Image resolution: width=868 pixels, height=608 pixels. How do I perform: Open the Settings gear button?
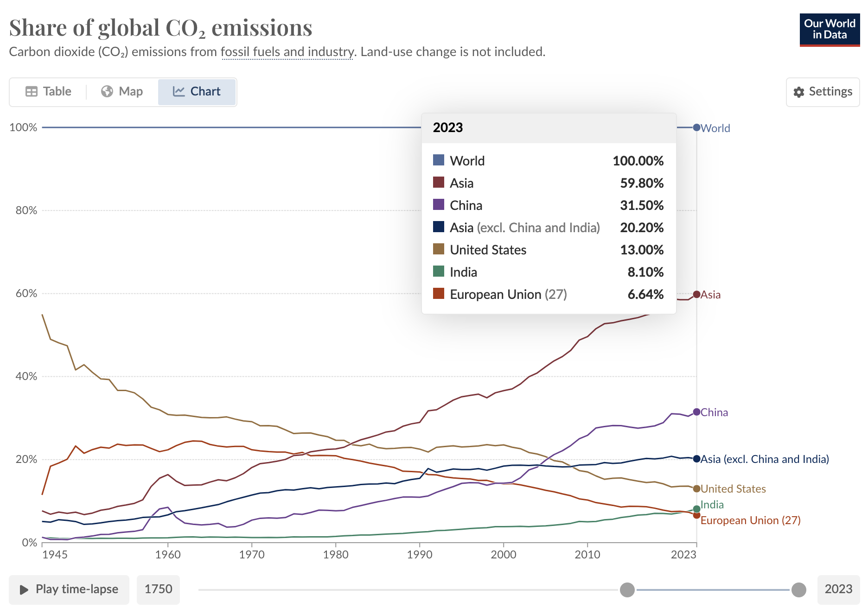pos(823,92)
